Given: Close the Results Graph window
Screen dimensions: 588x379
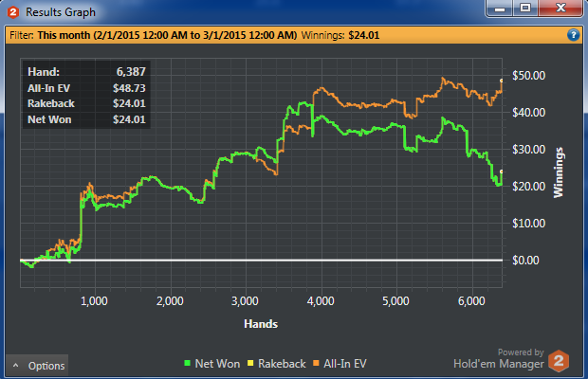Looking at the screenshot, I should coord(560,8).
